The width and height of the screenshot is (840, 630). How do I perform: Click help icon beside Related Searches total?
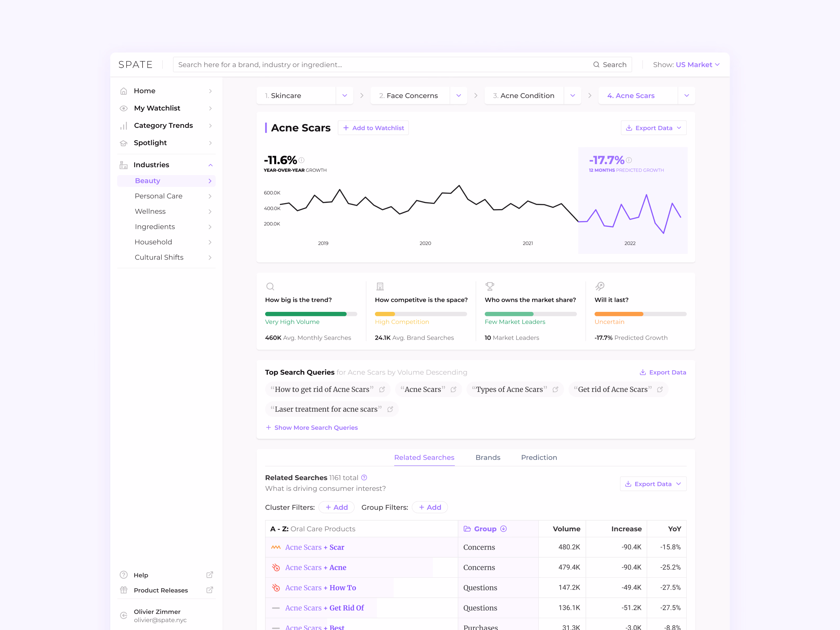tap(364, 477)
